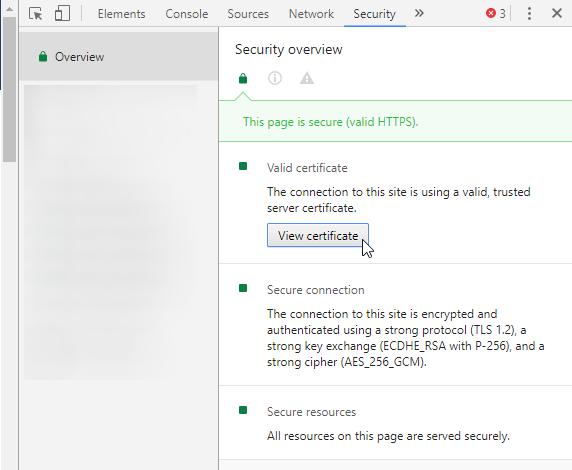Click the View certificate button

318,235
